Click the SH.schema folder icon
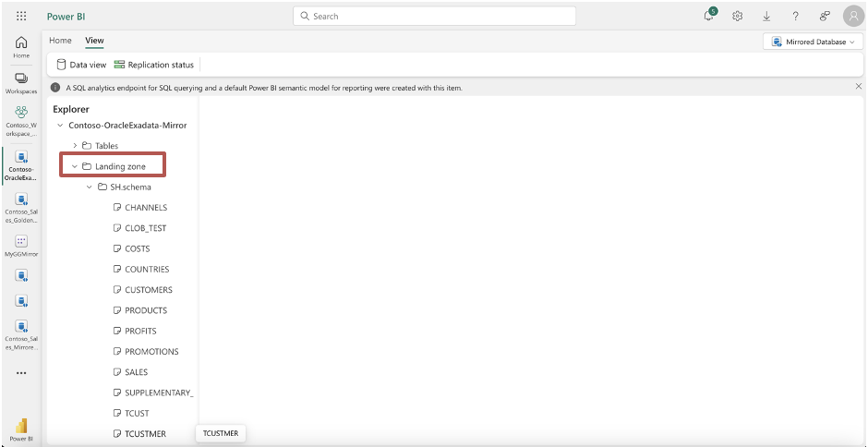 102,187
